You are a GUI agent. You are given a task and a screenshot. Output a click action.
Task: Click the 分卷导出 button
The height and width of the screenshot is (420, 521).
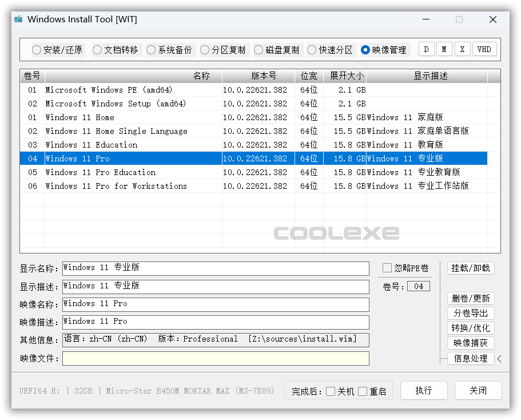tap(471, 313)
